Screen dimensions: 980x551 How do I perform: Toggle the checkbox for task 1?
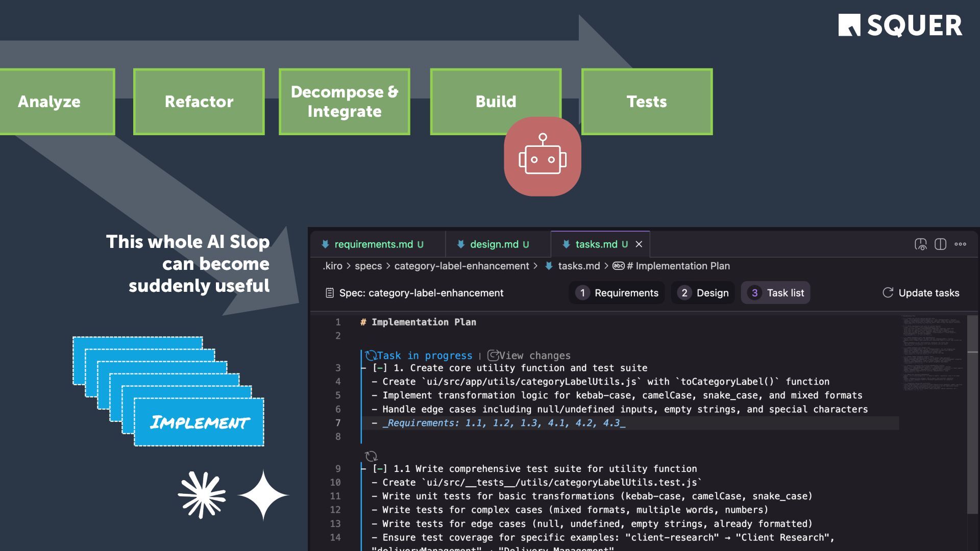(380, 368)
